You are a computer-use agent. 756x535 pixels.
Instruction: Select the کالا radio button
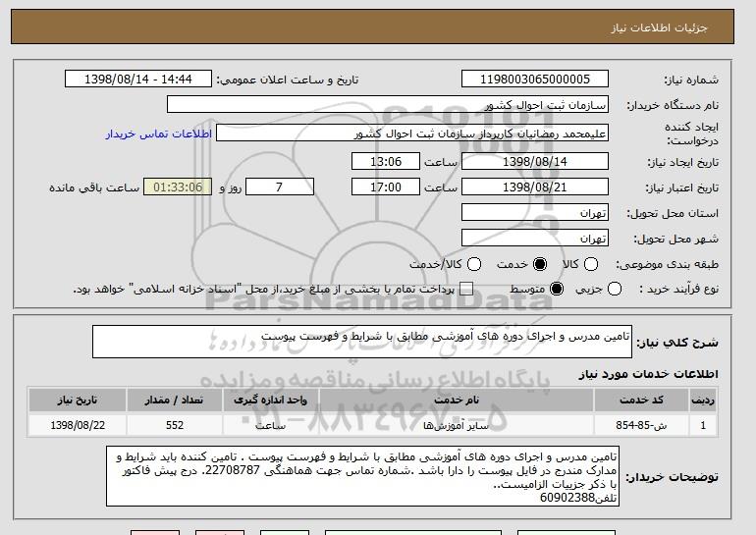point(591,264)
